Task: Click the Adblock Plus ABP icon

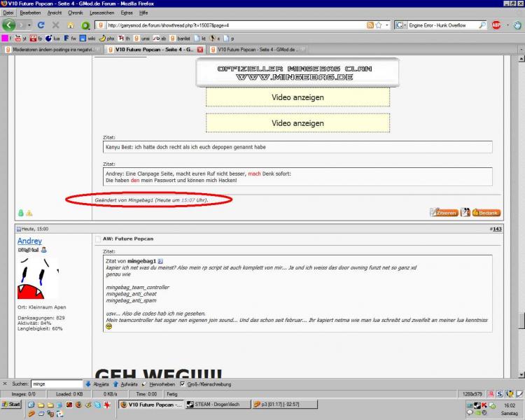Action: pyautogui.click(x=496, y=24)
